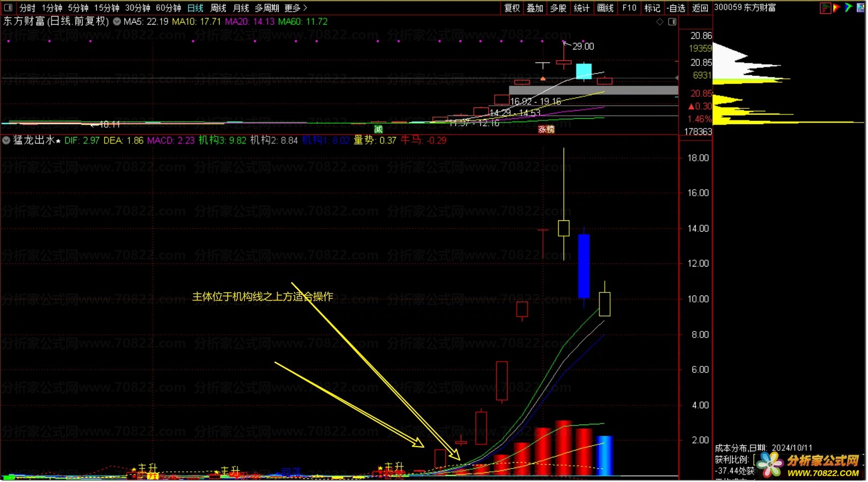
Task: Click the MA60: 11.72 value label
Action: tap(303, 21)
